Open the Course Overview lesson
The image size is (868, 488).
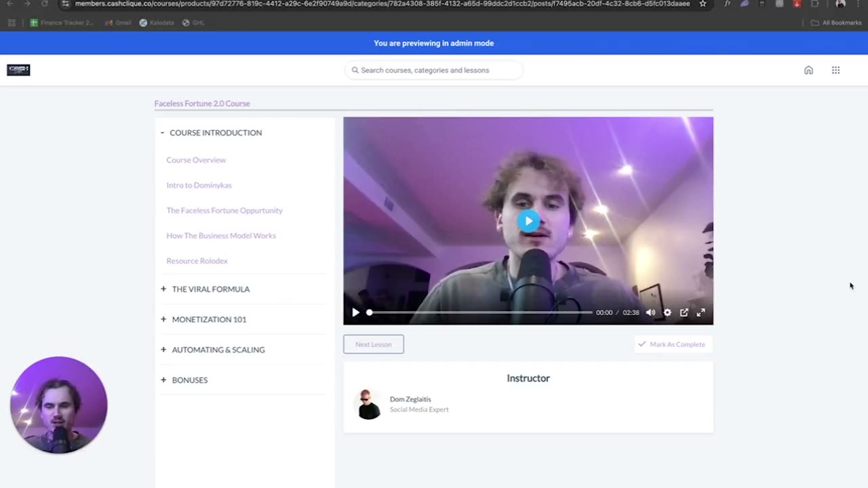click(196, 160)
